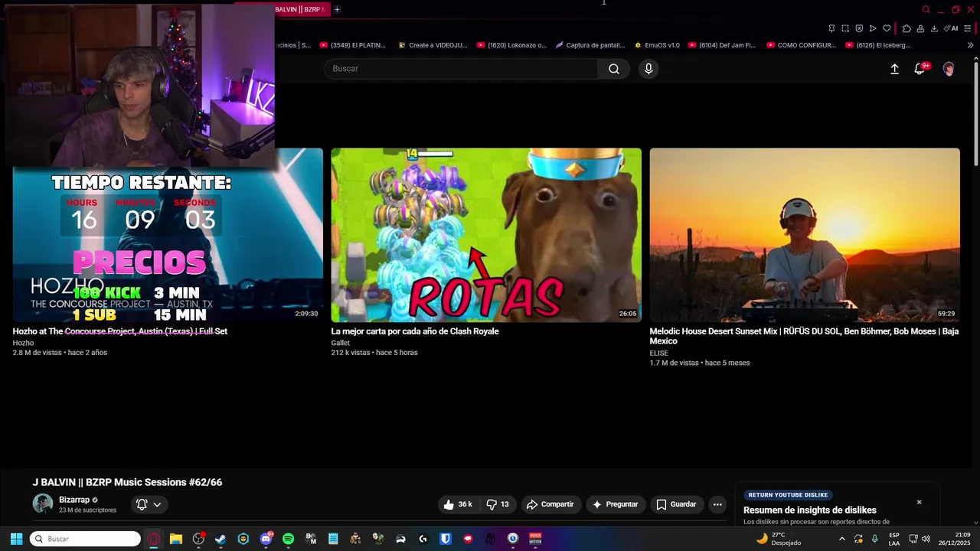The image size is (980, 551).
Task: Open the Bizarrap channel avatar
Action: [43, 504]
